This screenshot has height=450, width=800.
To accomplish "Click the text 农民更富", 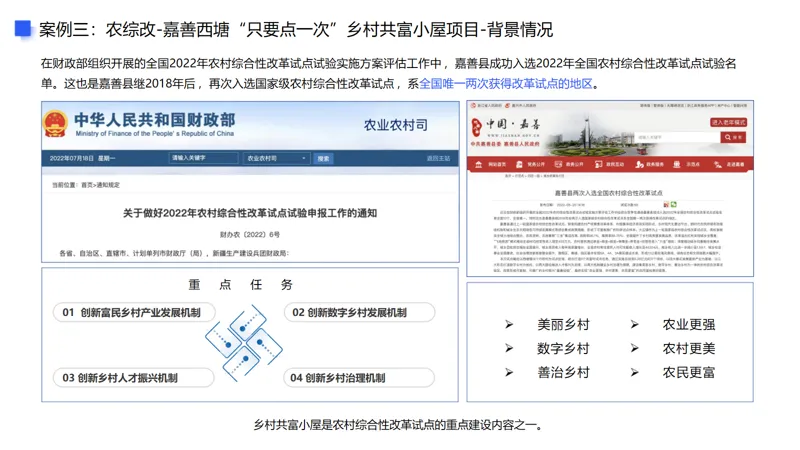I will [689, 372].
